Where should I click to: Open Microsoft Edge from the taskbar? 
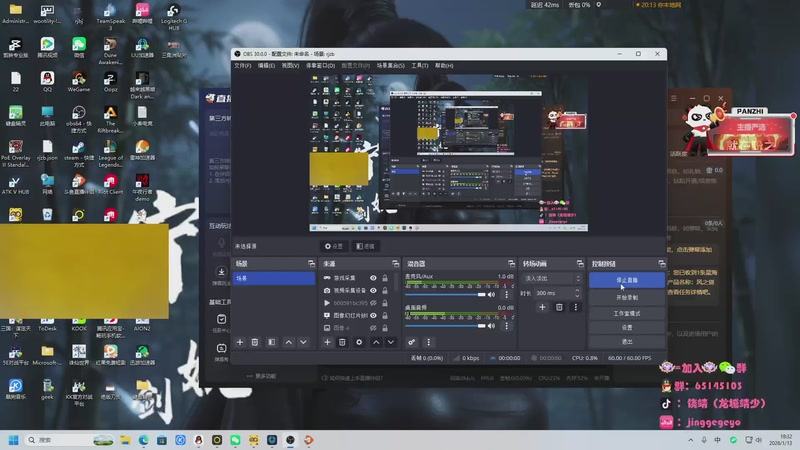click(143, 440)
